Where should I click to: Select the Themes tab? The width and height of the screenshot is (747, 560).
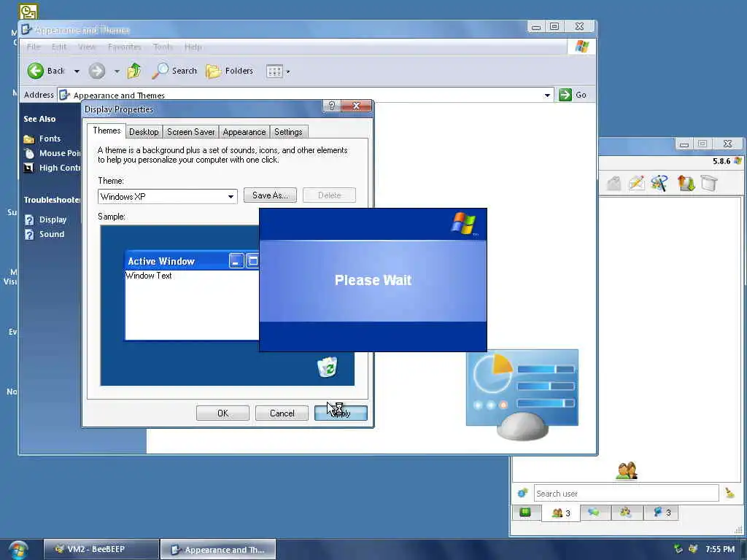(x=107, y=131)
